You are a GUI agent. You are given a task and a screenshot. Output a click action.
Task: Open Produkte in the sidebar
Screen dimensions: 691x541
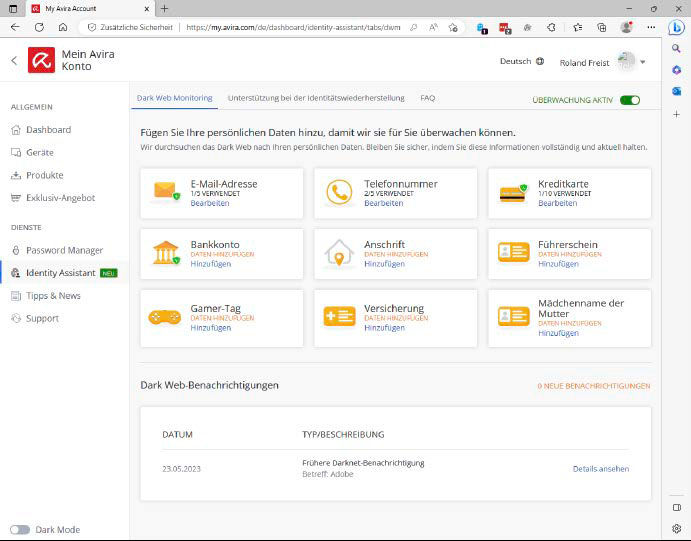[x=45, y=175]
